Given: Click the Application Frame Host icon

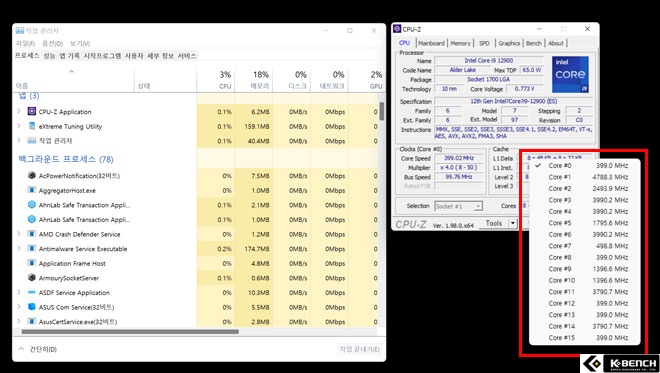Looking at the screenshot, I should click(32, 263).
